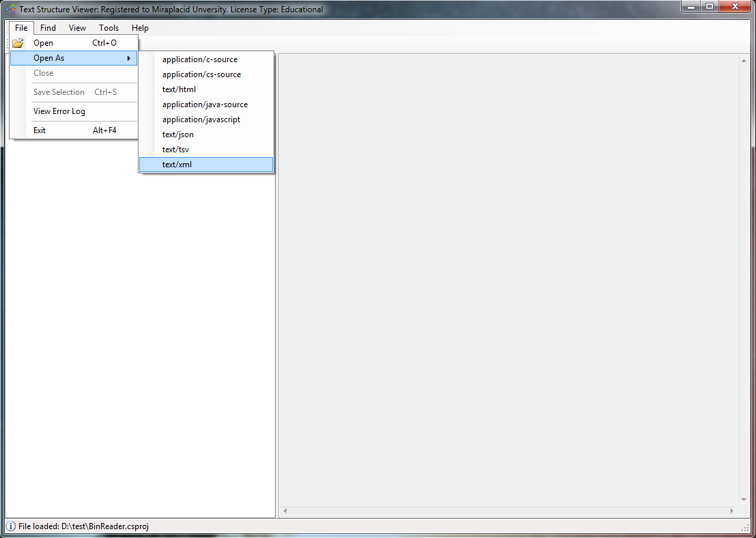Image resolution: width=756 pixels, height=538 pixels.
Task: Click the vertical scrollbar up arrow
Action: pos(744,61)
